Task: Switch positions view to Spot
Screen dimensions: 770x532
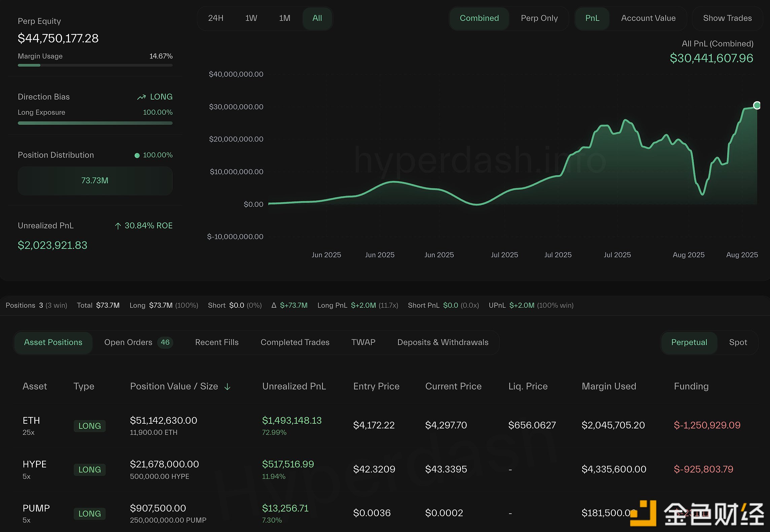Action: [x=738, y=342]
